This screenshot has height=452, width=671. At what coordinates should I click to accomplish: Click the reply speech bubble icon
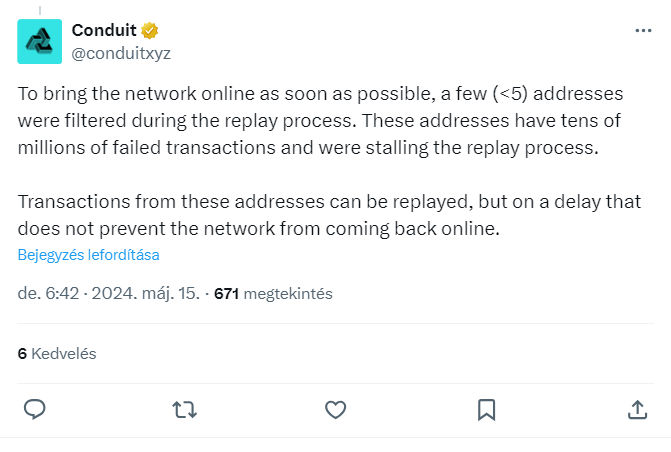tap(35, 409)
